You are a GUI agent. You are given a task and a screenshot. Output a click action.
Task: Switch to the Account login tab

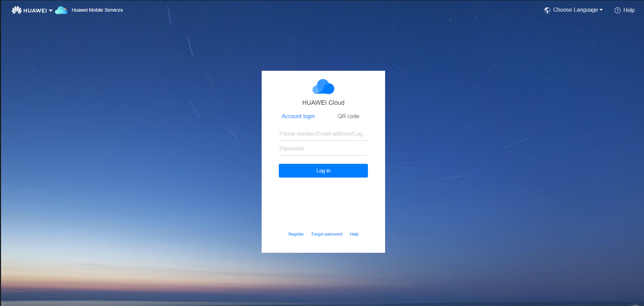click(298, 116)
